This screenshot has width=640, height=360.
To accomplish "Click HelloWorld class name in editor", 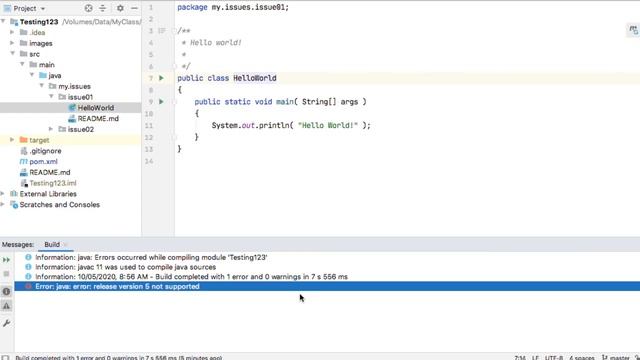I will point(255,78).
